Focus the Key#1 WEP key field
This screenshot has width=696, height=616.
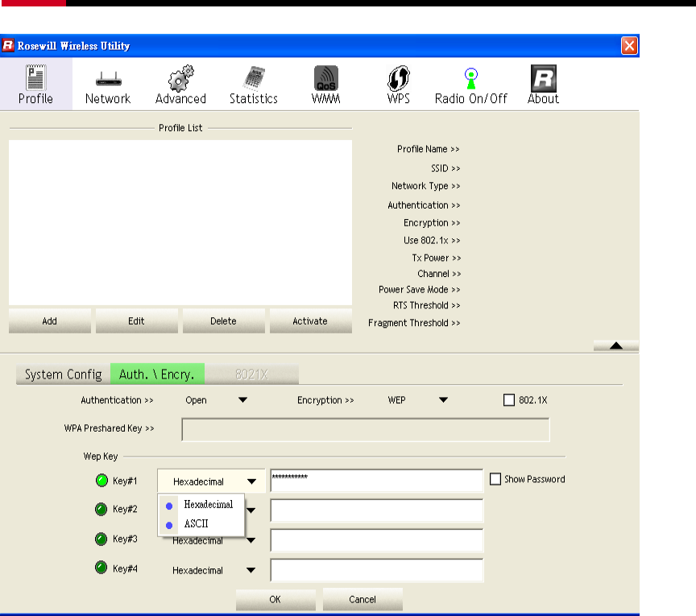(x=376, y=480)
